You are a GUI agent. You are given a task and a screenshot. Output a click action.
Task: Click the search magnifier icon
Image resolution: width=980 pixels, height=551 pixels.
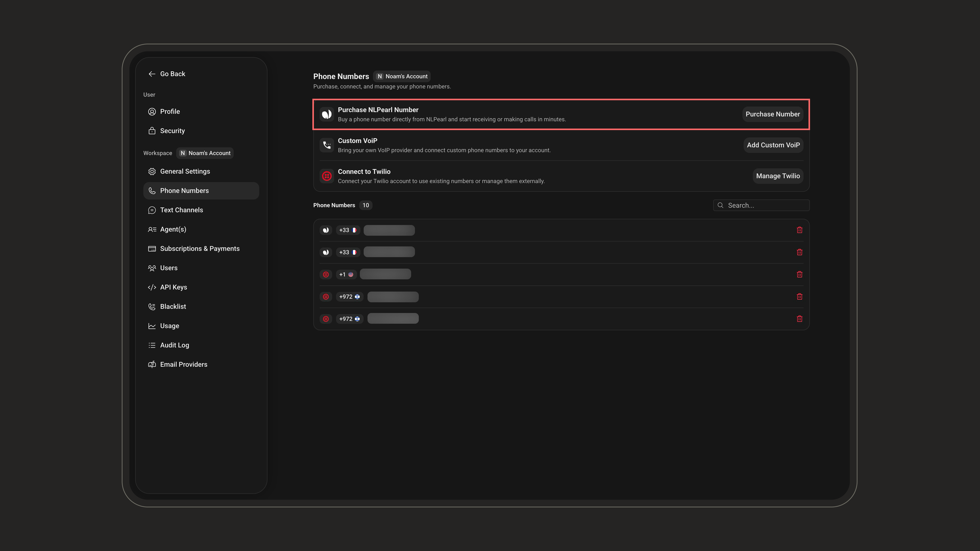[x=720, y=205]
